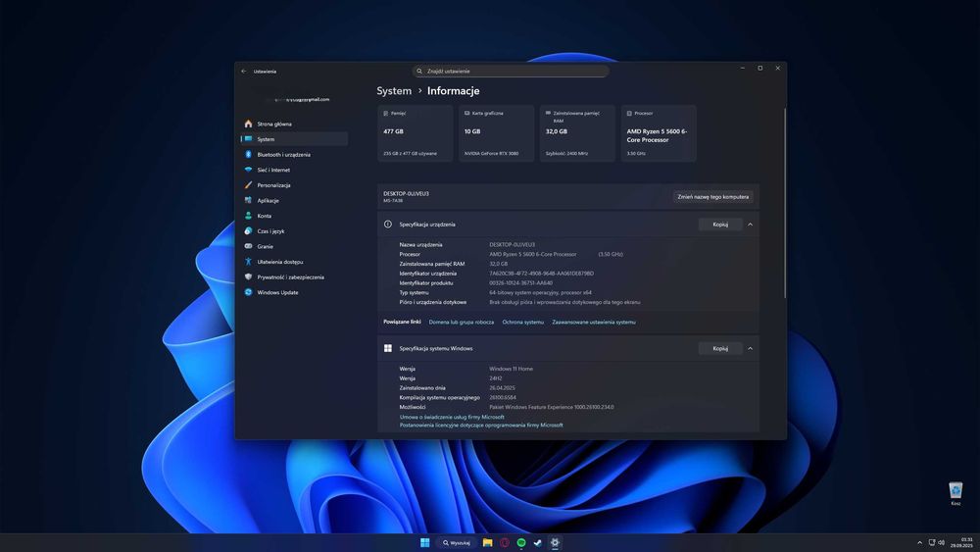Click the System breadcrumb link
Screen dimensions: 980x552
394,90
